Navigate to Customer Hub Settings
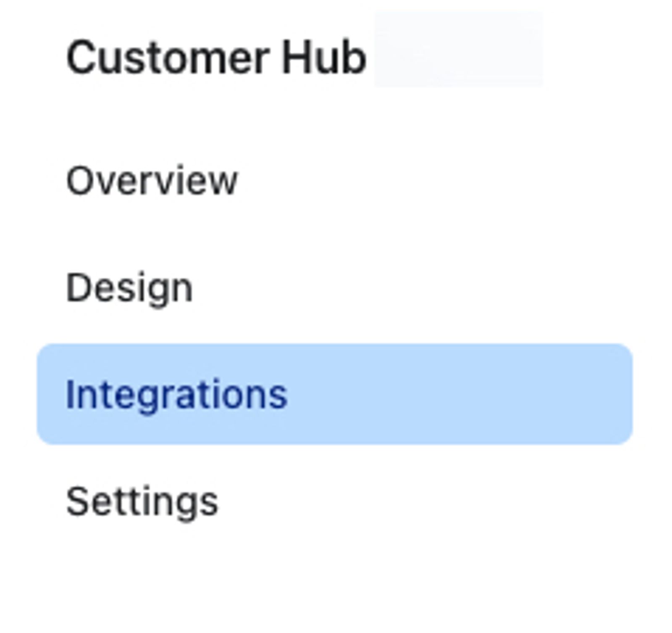The height and width of the screenshot is (633, 672). point(142,502)
